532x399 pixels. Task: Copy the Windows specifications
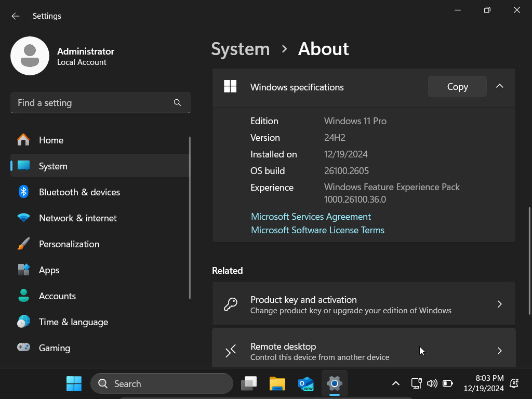tap(457, 87)
